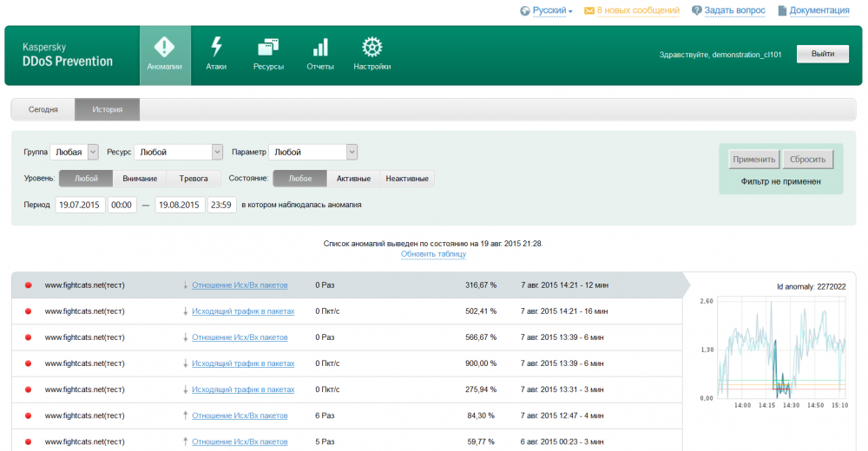Open the Resources section icon
The width and height of the screenshot is (868, 451).
(268, 47)
